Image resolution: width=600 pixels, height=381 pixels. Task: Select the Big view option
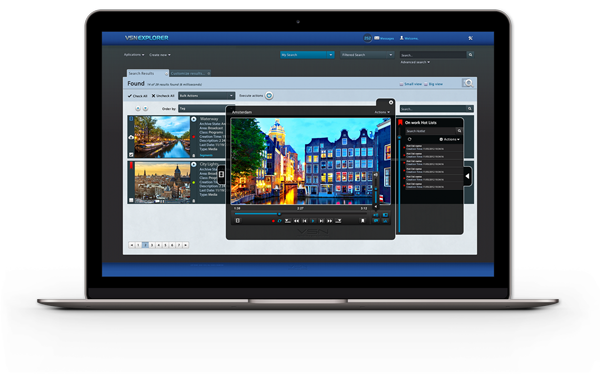[x=433, y=84]
